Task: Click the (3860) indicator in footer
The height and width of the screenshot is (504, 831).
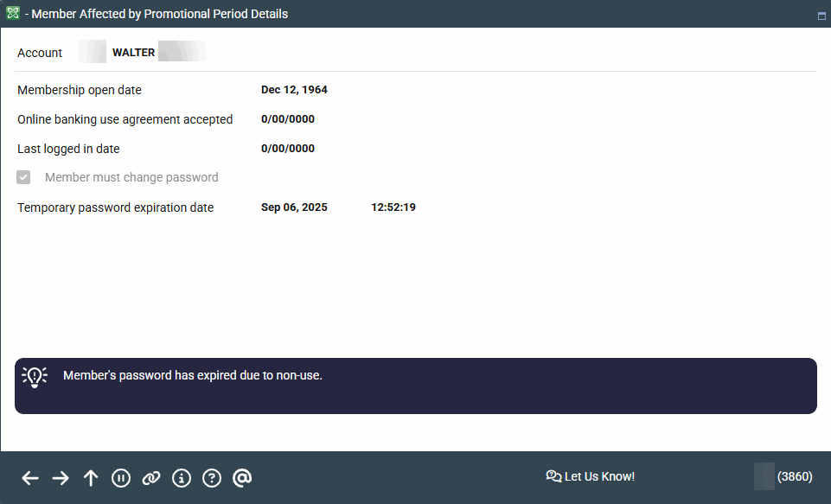Action: [x=793, y=476]
